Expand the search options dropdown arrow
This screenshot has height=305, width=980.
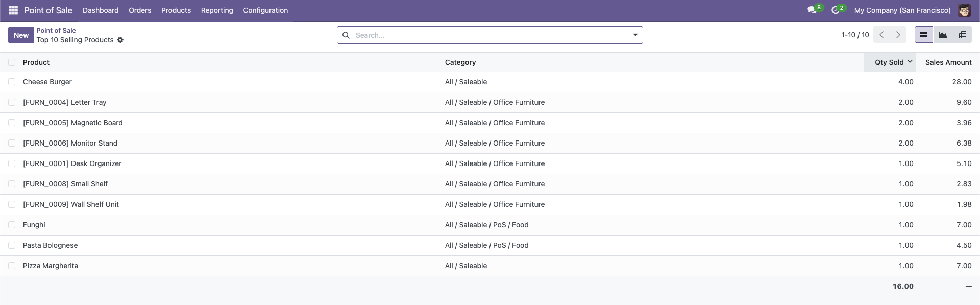click(635, 35)
